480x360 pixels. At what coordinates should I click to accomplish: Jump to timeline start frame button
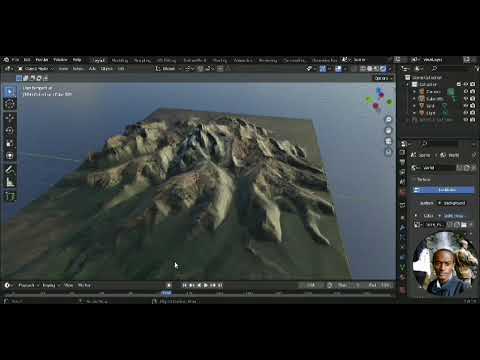(184, 285)
